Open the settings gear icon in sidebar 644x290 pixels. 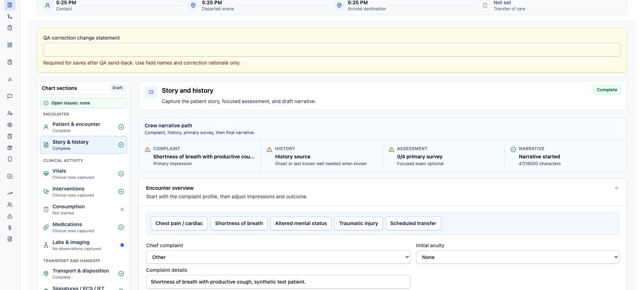(x=10, y=125)
